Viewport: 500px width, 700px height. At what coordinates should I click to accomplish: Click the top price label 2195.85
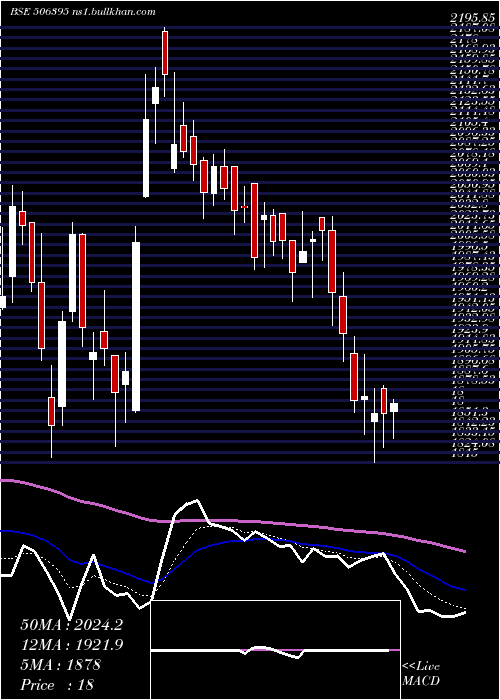pos(472,18)
